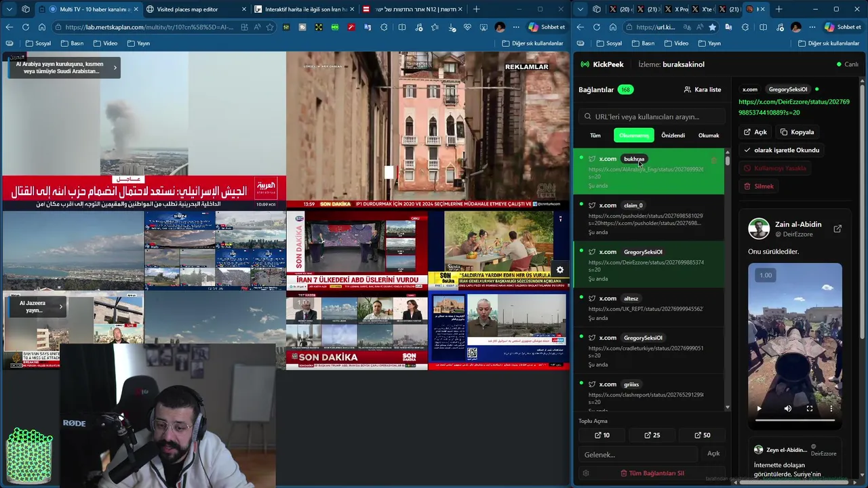The width and height of the screenshot is (868, 488).
Task: Copy the link with Kopyala button
Action: tap(797, 132)
